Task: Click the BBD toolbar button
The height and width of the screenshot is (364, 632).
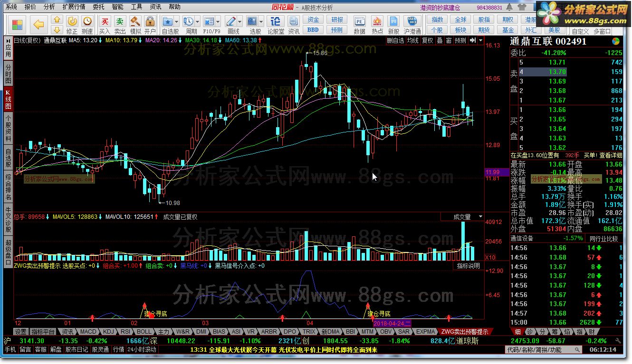Action: tap(313, 29)
